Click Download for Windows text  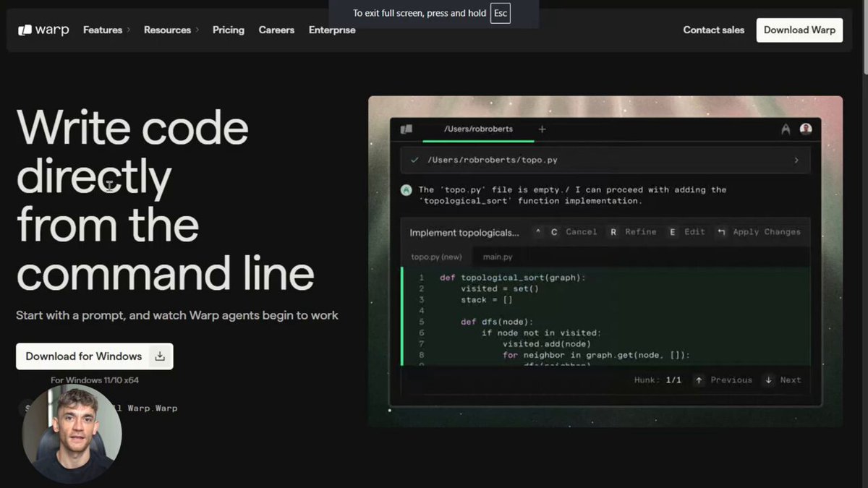84,356
